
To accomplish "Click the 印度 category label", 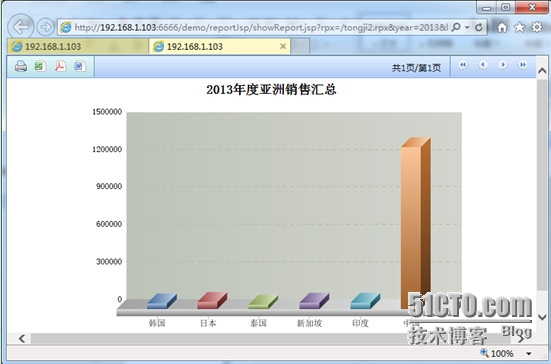I will coord(360,323).
